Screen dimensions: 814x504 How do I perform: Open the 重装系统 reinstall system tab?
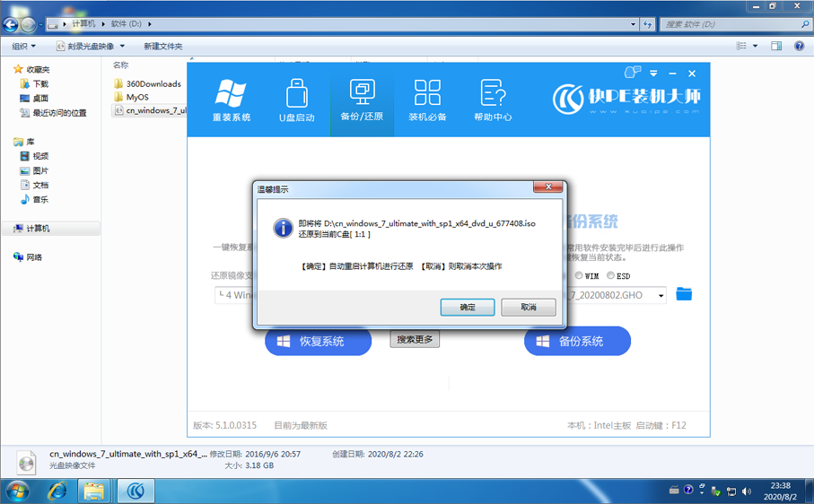pos(232,100)
